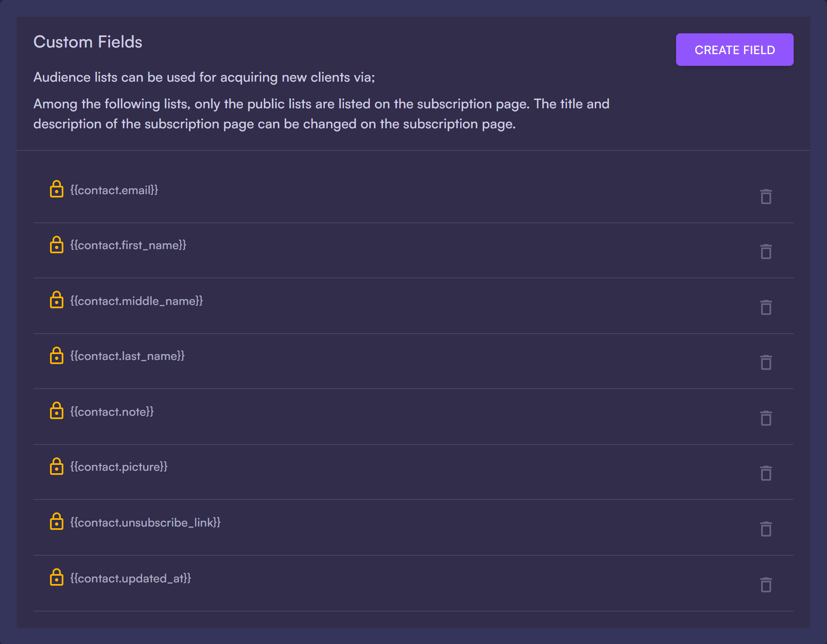Viewport: 827px width, 644px height.
Task: Remove the contact.last_name field
Action: click(x=766, y=362)
